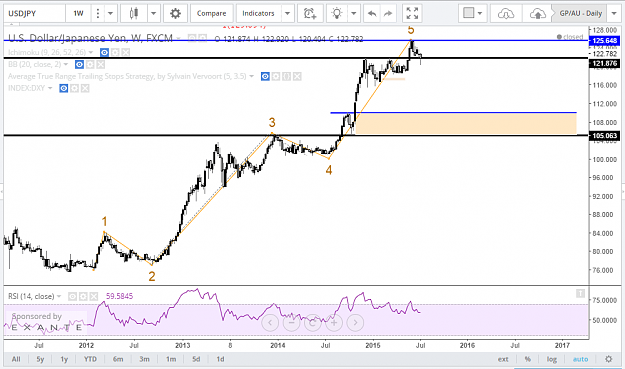Screen dimensions: 625x369
Task: Open chart properties gear in top toolbar
Action: pos(175,14)
